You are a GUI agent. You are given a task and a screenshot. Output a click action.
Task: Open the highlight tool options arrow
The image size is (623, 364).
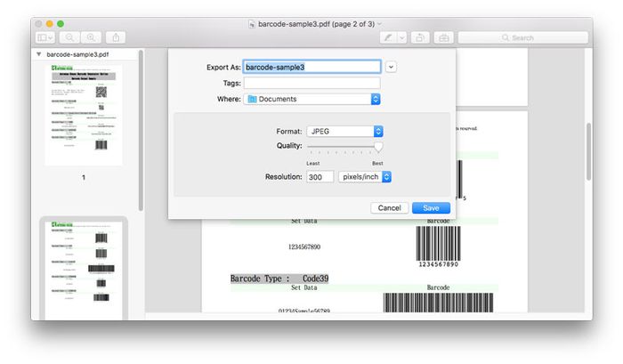pos(402,37)
